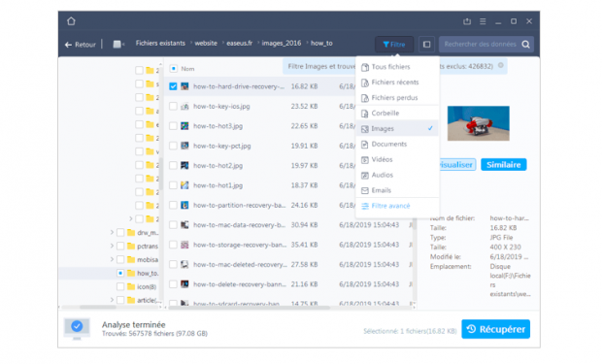Click the Visualiser button

tap(457, 165)
